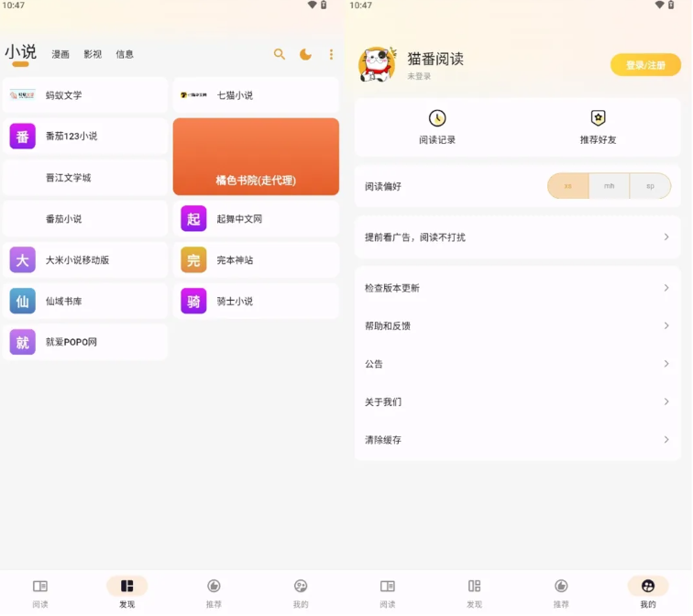Expand 关于我们 chevron
693x616 pixels.
pyautogui.click(x=666, y=401)
